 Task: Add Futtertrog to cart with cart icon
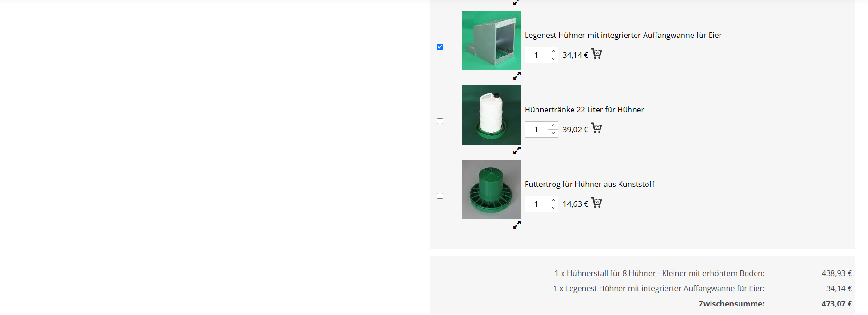[x=596, y=203]
